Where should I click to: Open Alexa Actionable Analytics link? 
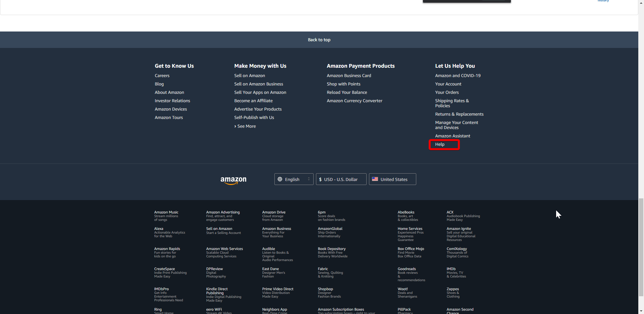coord(169,232)
